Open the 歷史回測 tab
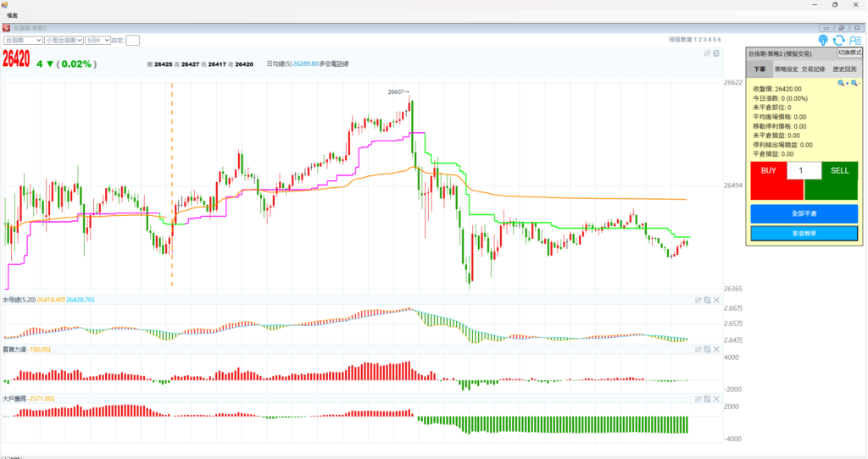This screenshot has height=459, width=868. coord(844,69)
